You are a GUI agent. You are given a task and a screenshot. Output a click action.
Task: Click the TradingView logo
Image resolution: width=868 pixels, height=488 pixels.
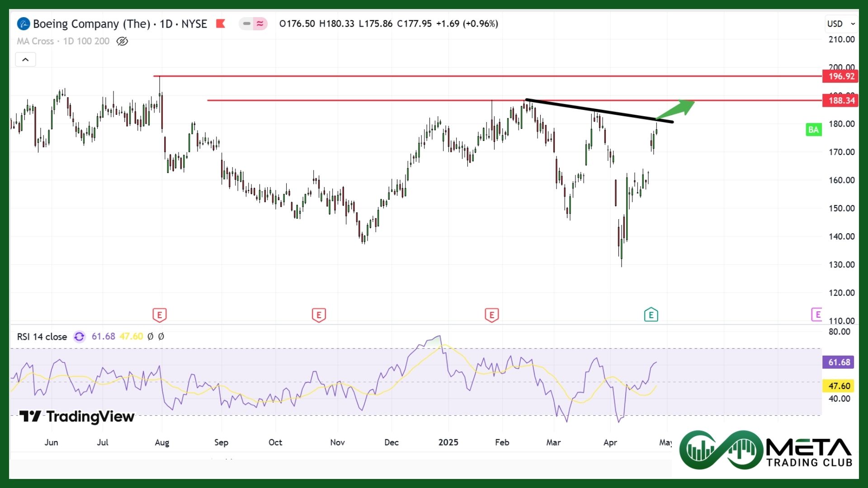tap(77, 417)
